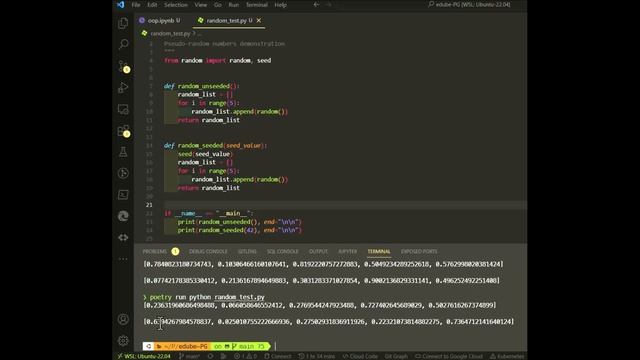Screen dimensions: 640x360
Task: Click the command center search box edube-PG
Action: (469, 5)
